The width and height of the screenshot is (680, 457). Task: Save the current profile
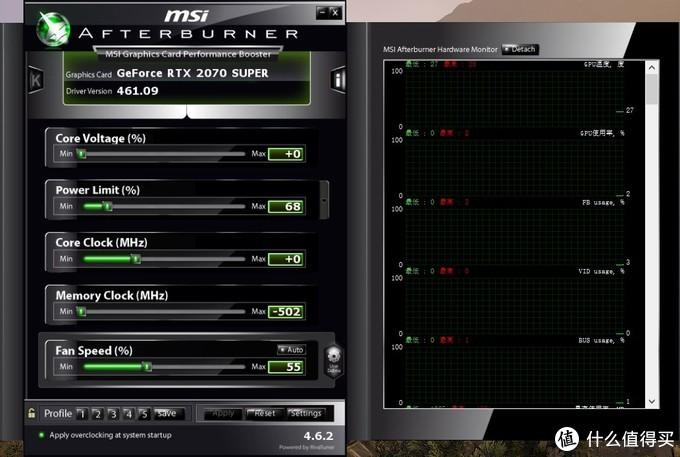click(166, 413)
